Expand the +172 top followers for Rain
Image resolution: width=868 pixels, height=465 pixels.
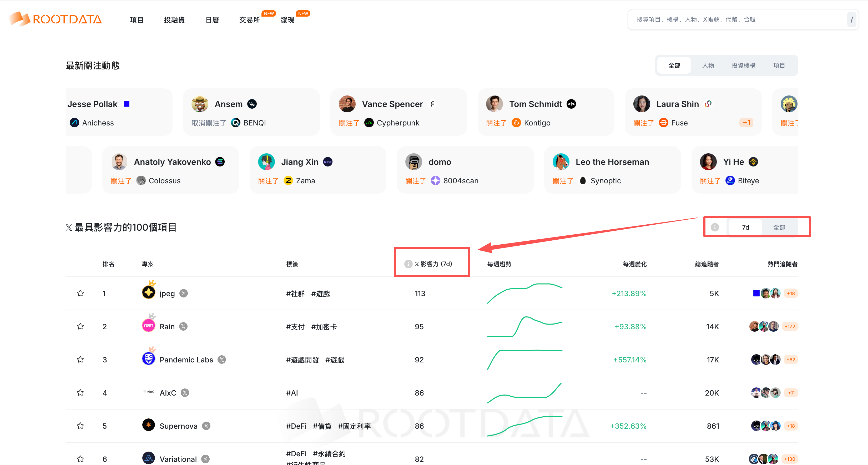[x=790, y=326]
